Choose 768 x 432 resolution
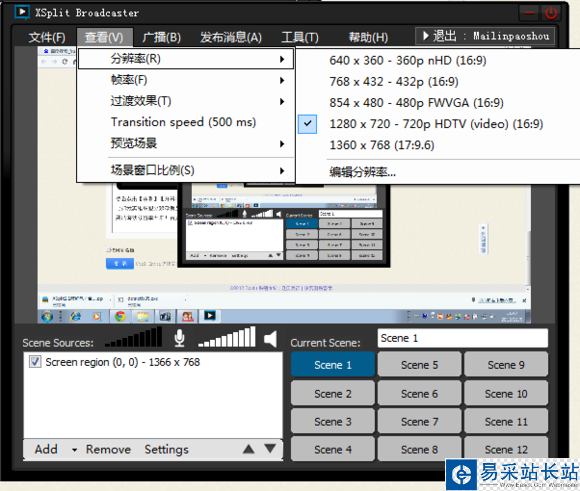The image size is (580, 491). click(436, 81)
